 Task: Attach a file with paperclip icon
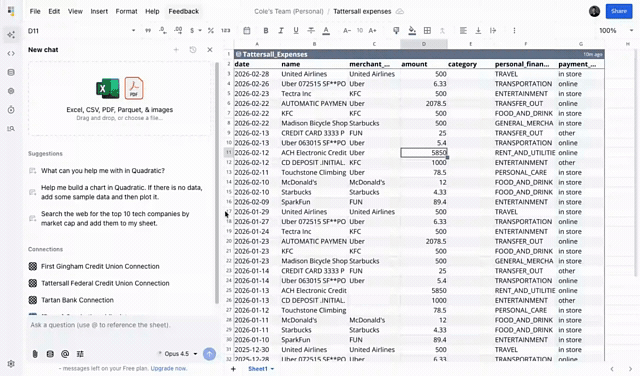(35, 354)
